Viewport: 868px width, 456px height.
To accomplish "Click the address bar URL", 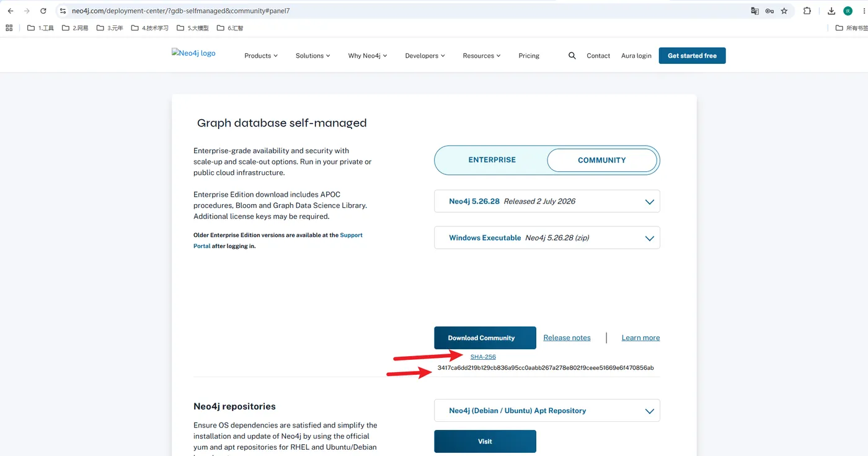I will point(180,11).
